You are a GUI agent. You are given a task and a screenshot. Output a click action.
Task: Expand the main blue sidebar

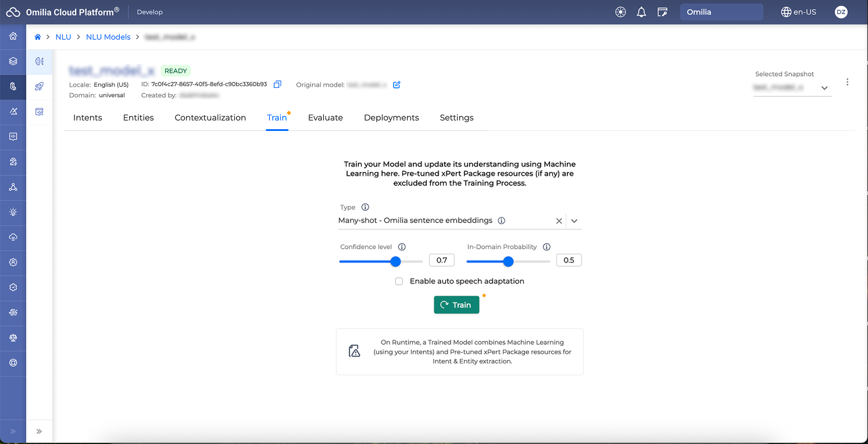(x=13, y=431)
